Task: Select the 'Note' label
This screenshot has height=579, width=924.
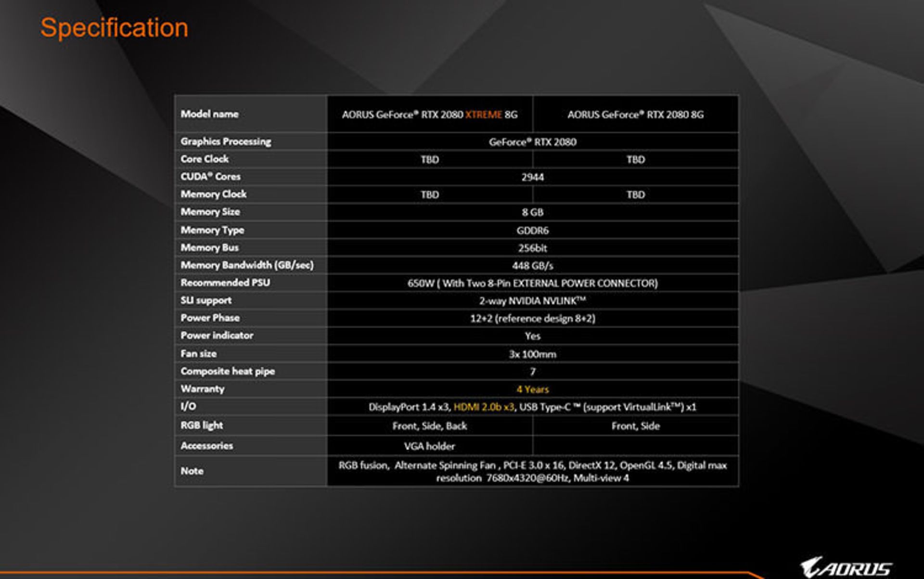Action: tap(192, 471)
